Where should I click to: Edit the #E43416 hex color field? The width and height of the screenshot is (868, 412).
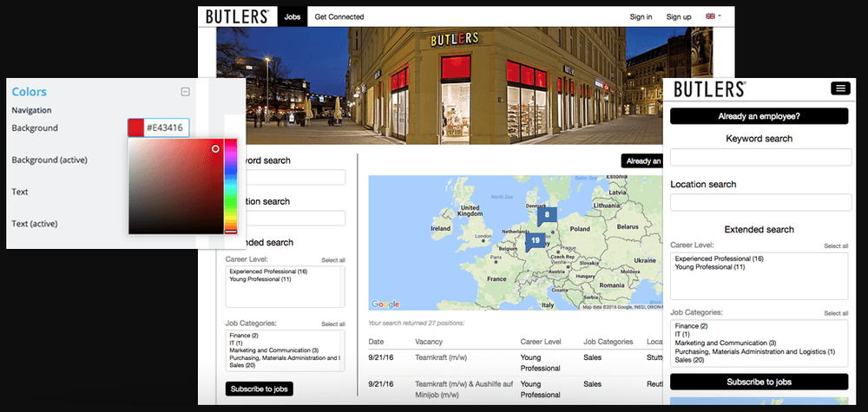[x=166, y=128]
